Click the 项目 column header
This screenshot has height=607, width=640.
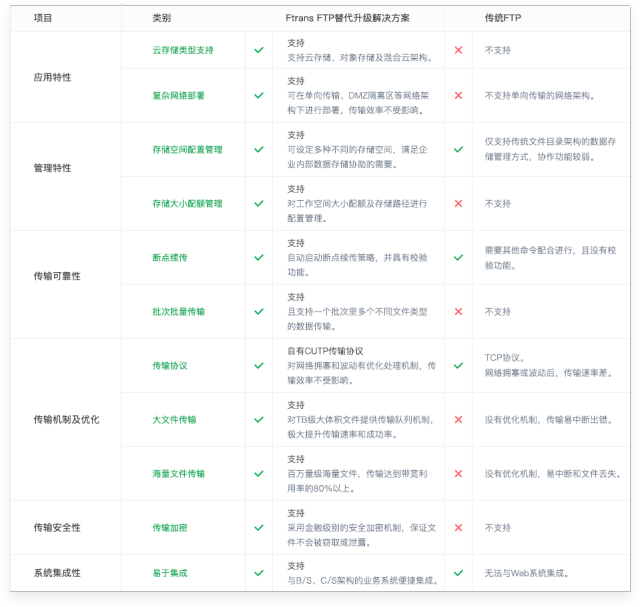43,18
